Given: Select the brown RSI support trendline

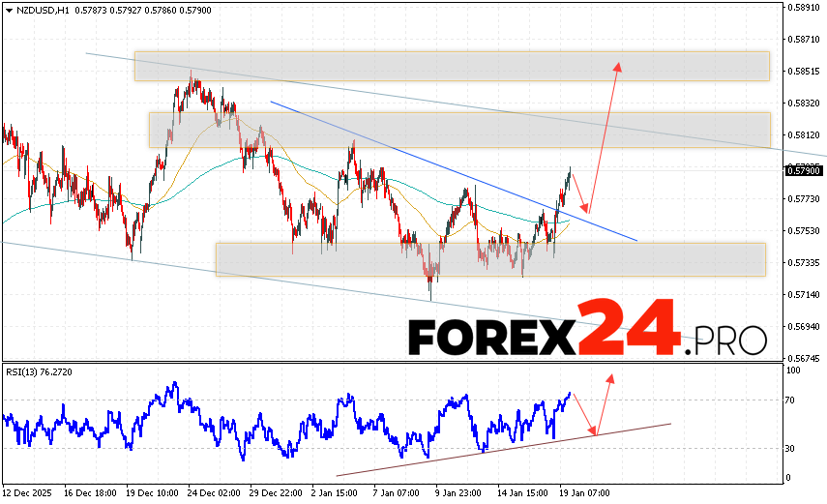Looking at the screenshot, I should pos(503,449).
